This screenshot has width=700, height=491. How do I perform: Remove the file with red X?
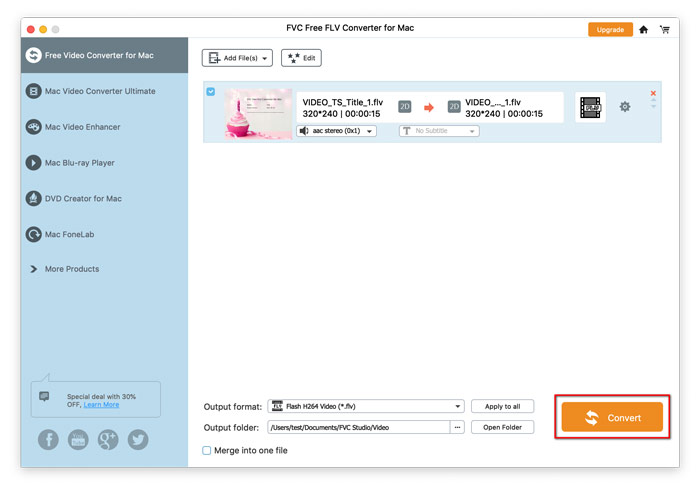click(653, 94)
